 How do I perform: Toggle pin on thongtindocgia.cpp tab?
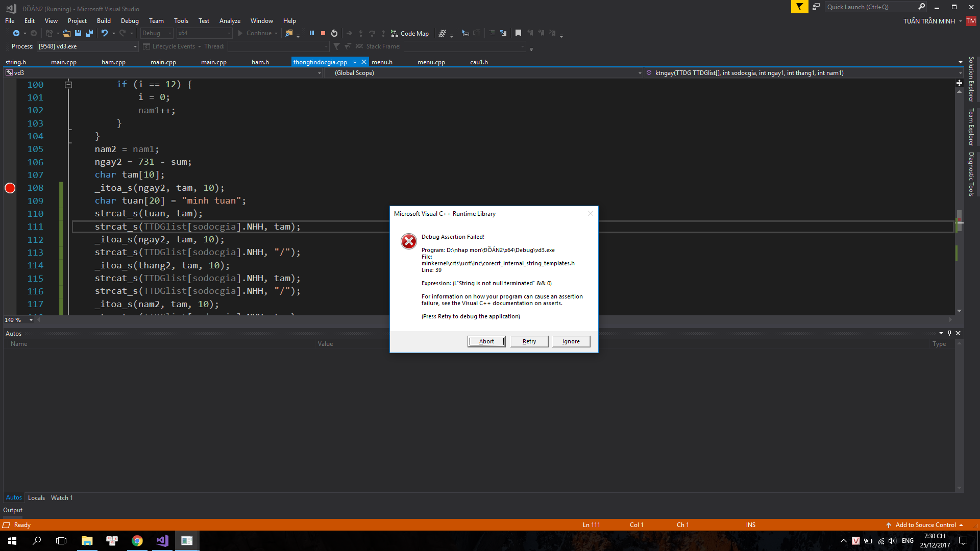pos(355,62)
